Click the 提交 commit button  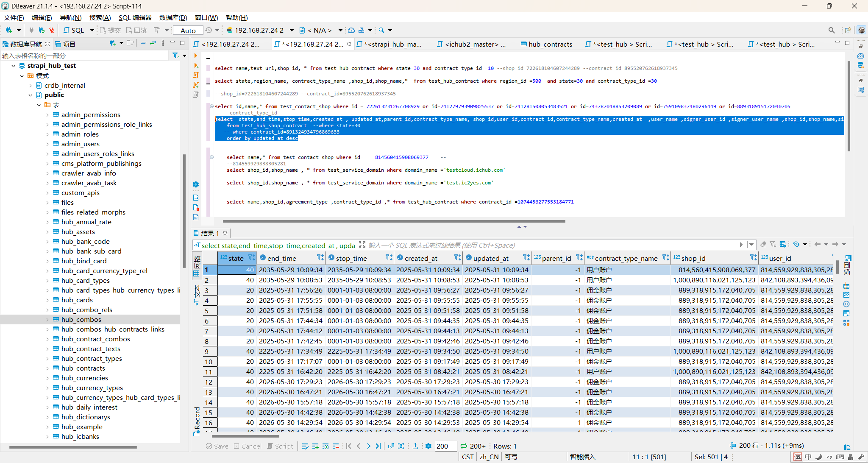[x=110, y=30]
